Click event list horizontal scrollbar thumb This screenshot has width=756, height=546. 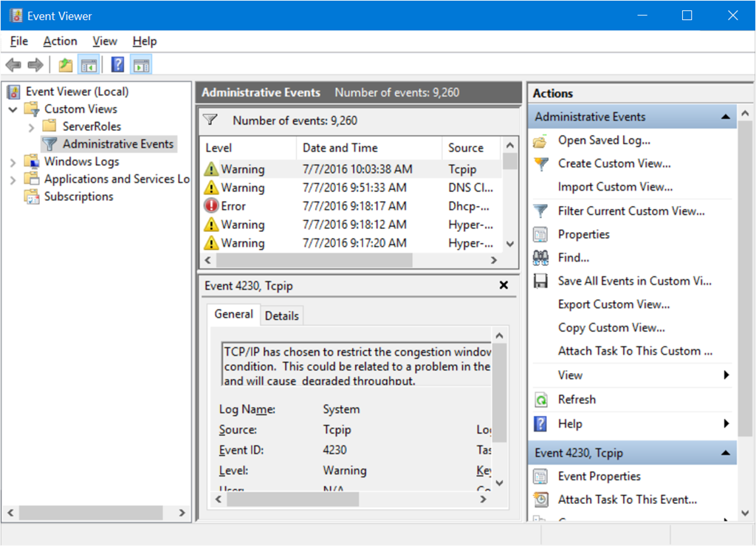point(314,261)
